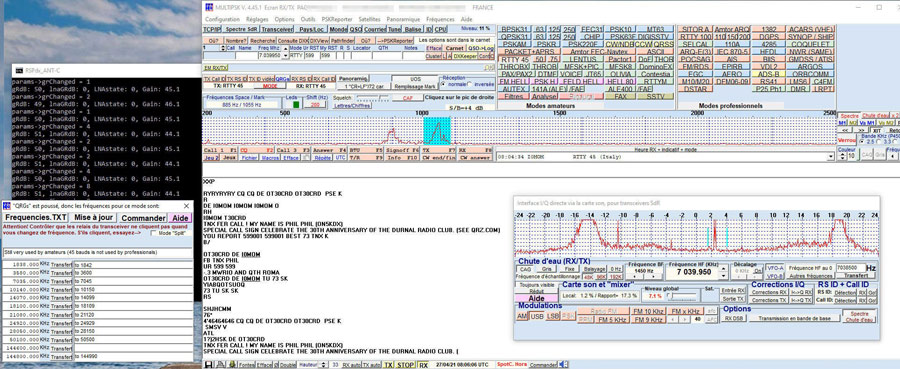The width and height of the screenshot is (900, 369).
Task: Click Mise à jour button
Action: 94,218
